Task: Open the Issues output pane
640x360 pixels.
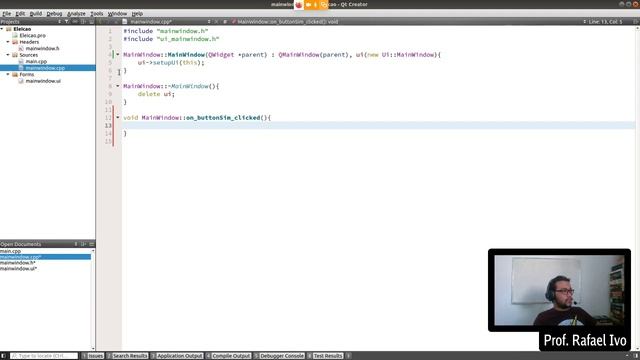Action: click(93, 356)
